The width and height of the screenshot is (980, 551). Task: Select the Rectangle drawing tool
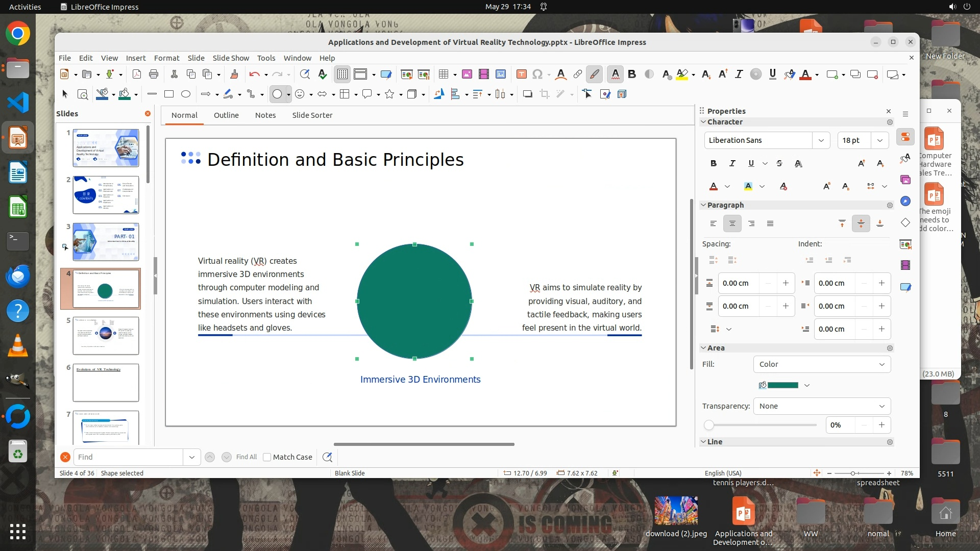169,94
